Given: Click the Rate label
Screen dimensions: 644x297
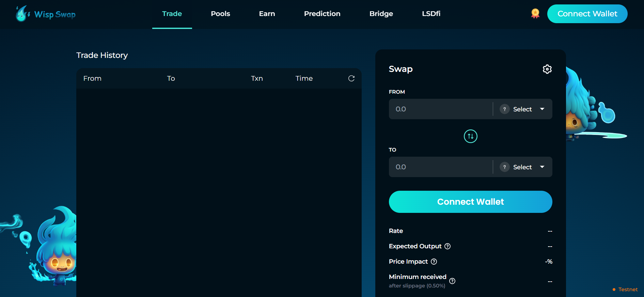Looking at the screenshot, I should [396, 231].
